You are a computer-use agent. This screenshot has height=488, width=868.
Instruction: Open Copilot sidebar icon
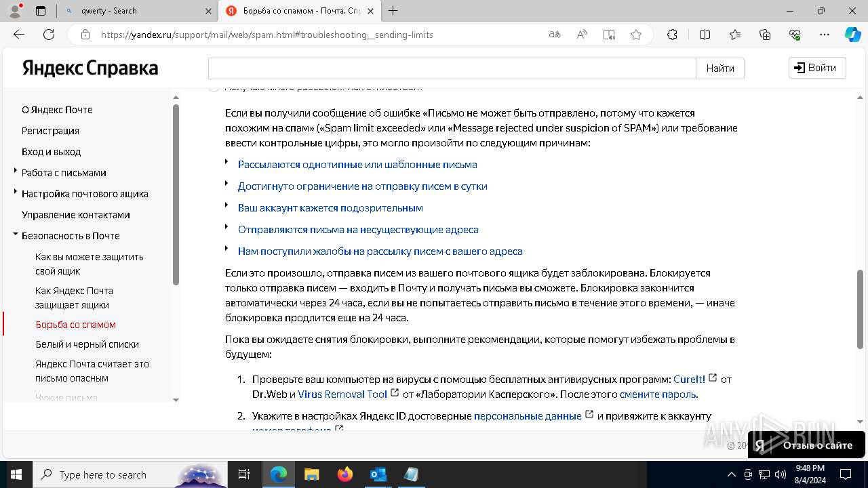click(852, 35)
